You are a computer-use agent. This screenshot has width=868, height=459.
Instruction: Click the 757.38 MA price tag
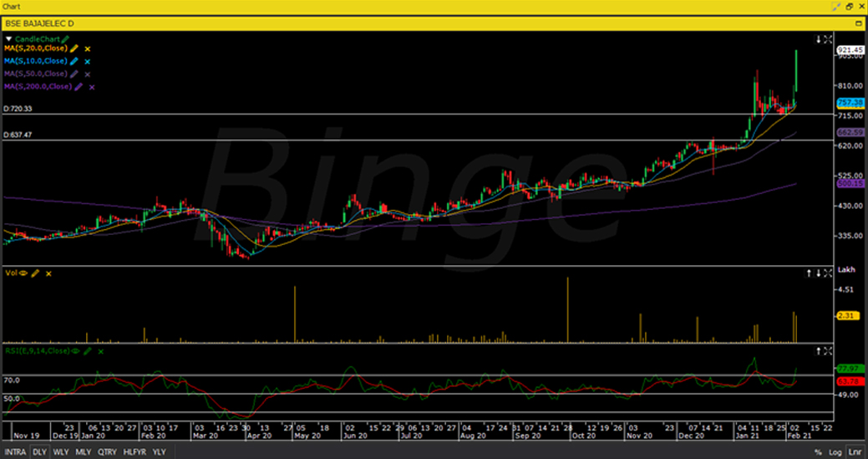tap(850, 103)
